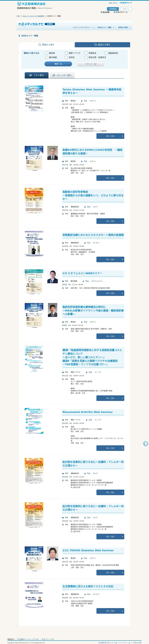Open the 大正ファーマ footer link

point(47,639)
